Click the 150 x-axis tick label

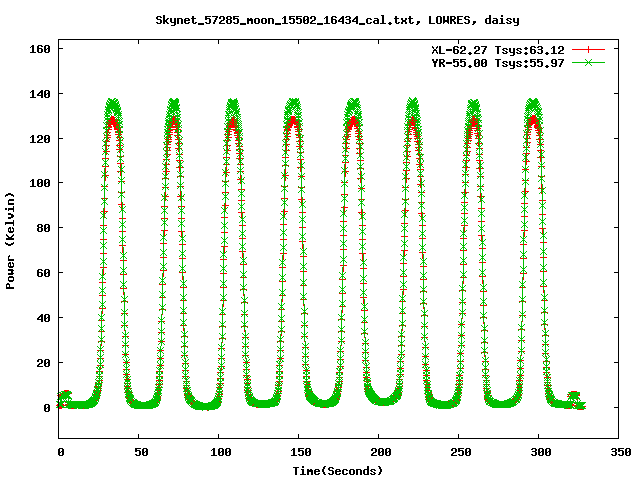tap(301, 452)
